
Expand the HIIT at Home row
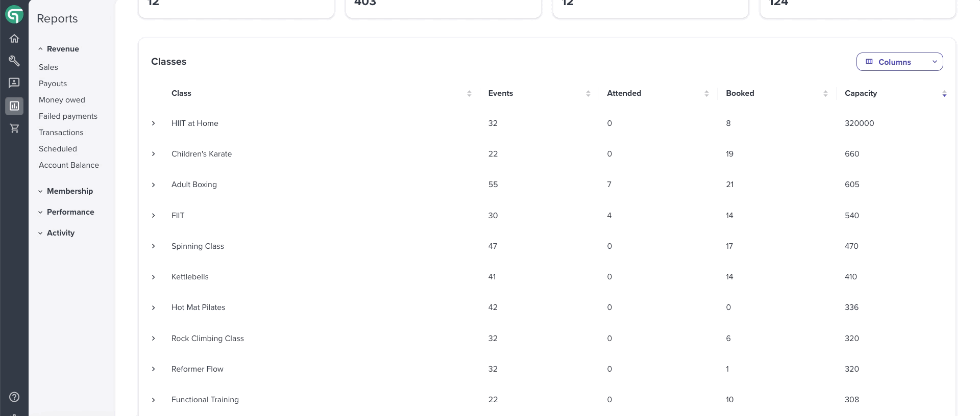click(153, 123)
